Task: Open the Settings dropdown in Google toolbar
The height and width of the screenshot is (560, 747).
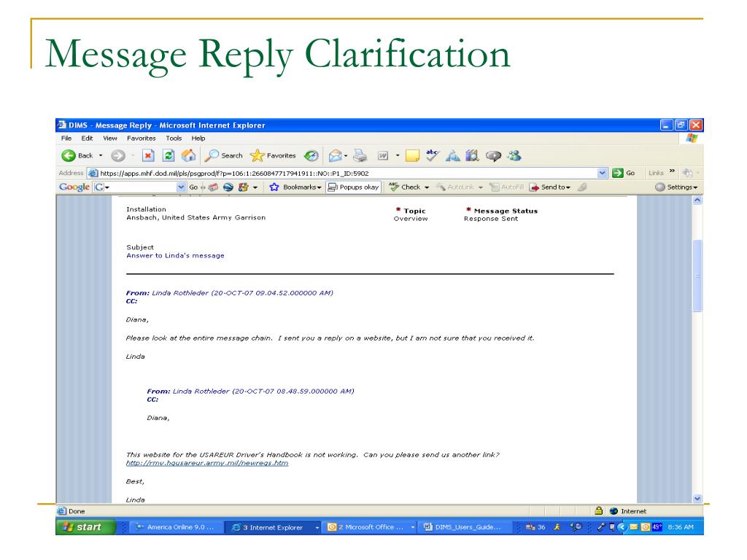Action: pos(676,187)
